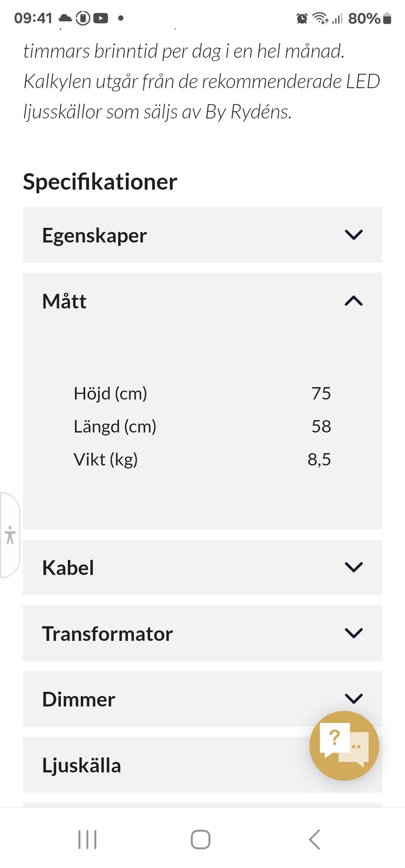Viewport: 405px width, 868px height.
Task: Tap the alarm icon in status bar
Action: pos(302,19)
